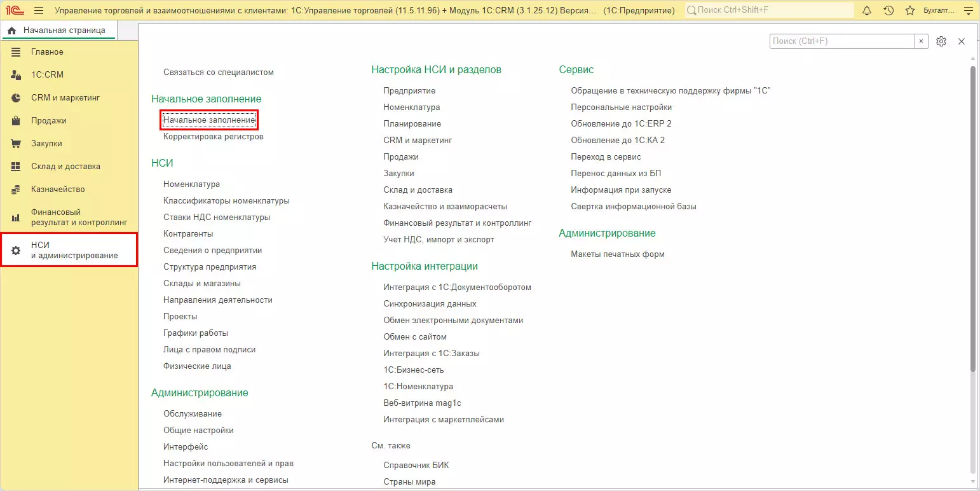
Task: Open Настройки пользователей и прав link
Action: (229, 464)
